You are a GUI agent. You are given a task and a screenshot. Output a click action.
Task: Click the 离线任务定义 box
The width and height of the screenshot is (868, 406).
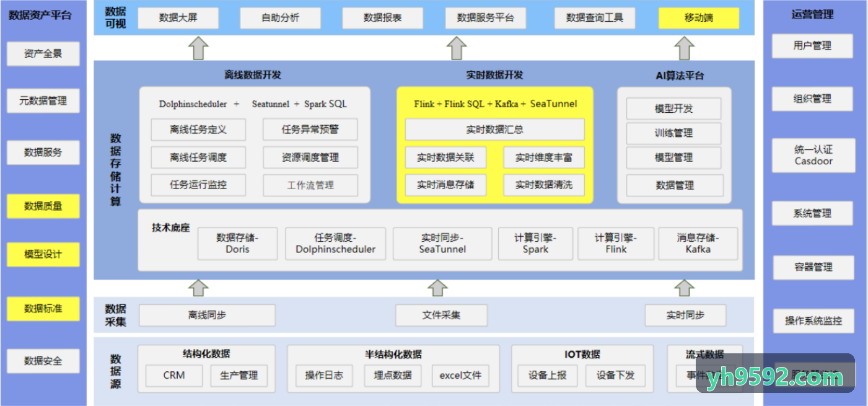tap(198, 130)
